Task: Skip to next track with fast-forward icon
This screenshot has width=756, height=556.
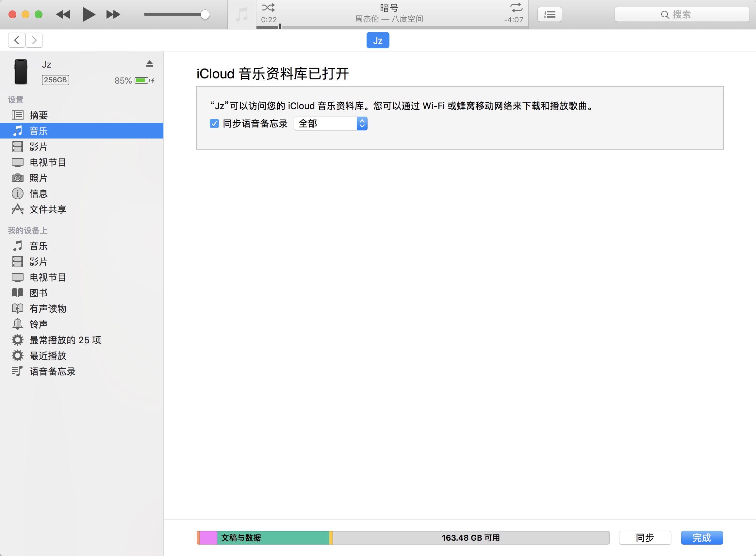Action: click(113, 14)
